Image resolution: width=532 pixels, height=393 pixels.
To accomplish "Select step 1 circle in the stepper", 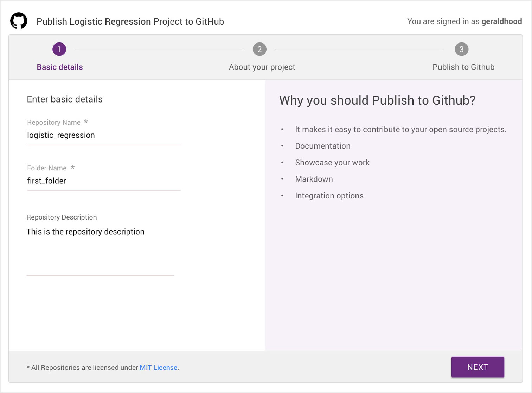I will pos(59,49).
